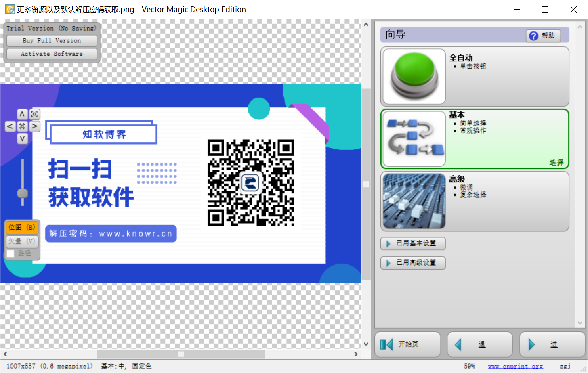Image resolution: width=588 pixels, height=373 pixels.
Task: Click the 1007x557 (0.6 megapixel) status text
Action: point(50,366)
